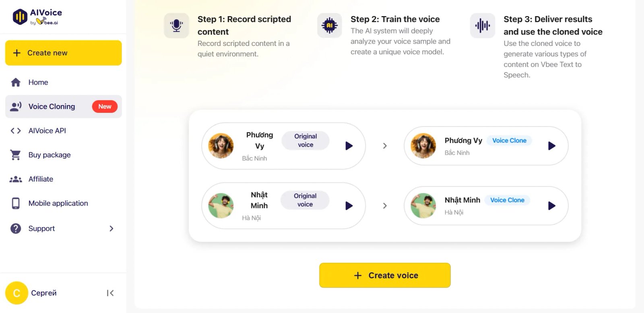
Task: Select the Home icon in sidebar
Action: pos(16,82)
